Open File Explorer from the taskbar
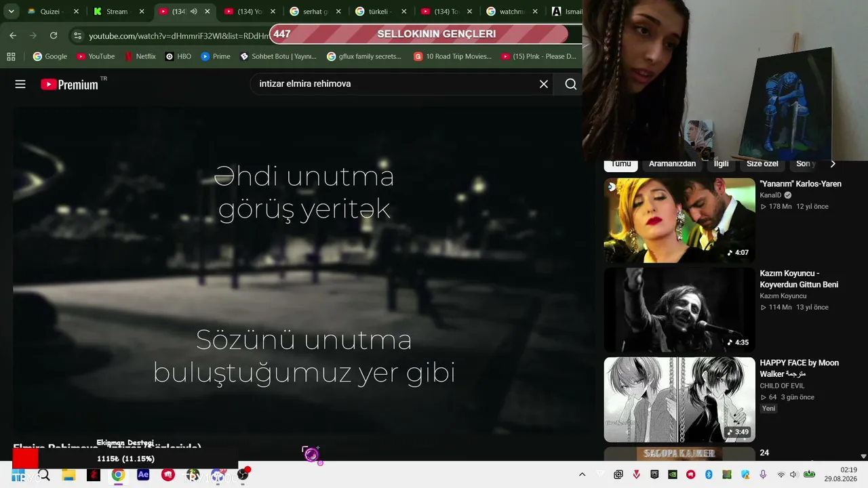This screenshot has width=868, height=488. click(68, 475)
